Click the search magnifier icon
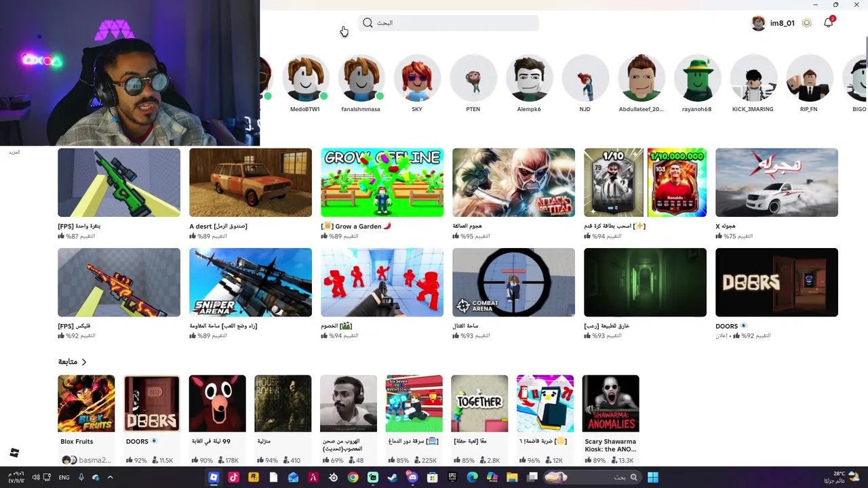This screenshot has height=488, width=868. point(368,23)
